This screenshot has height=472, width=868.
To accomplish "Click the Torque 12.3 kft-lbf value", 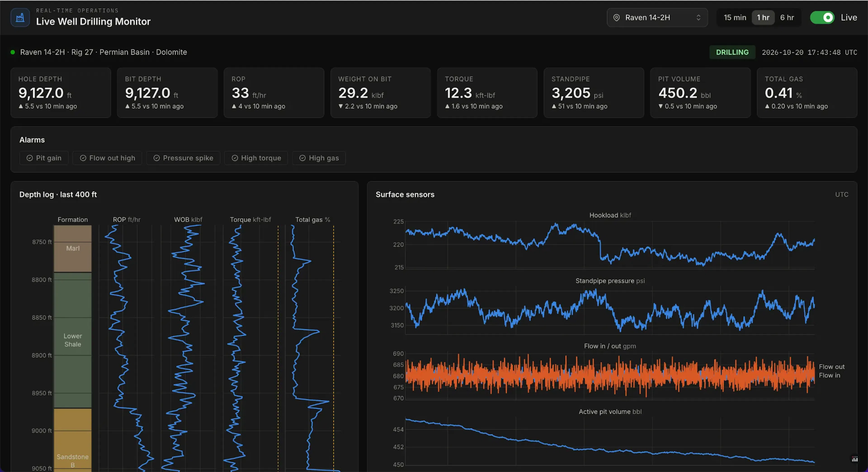I will point(470,93).
